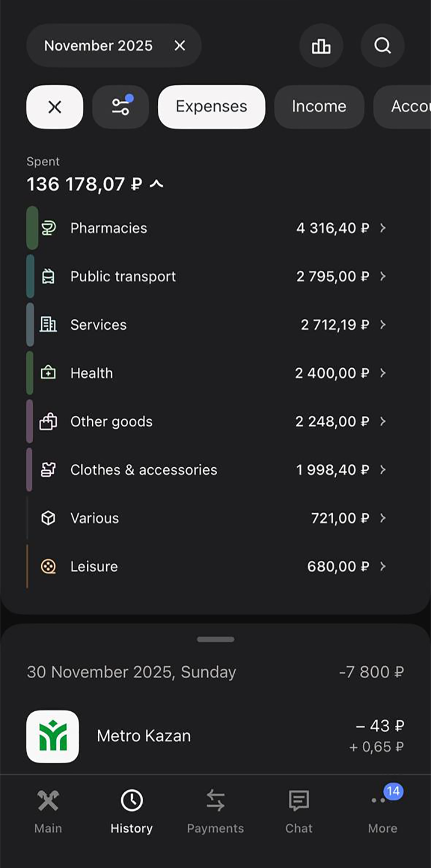Grab the transactions sheet drag handle
The image size is (431, 868).
pos(216,639)
